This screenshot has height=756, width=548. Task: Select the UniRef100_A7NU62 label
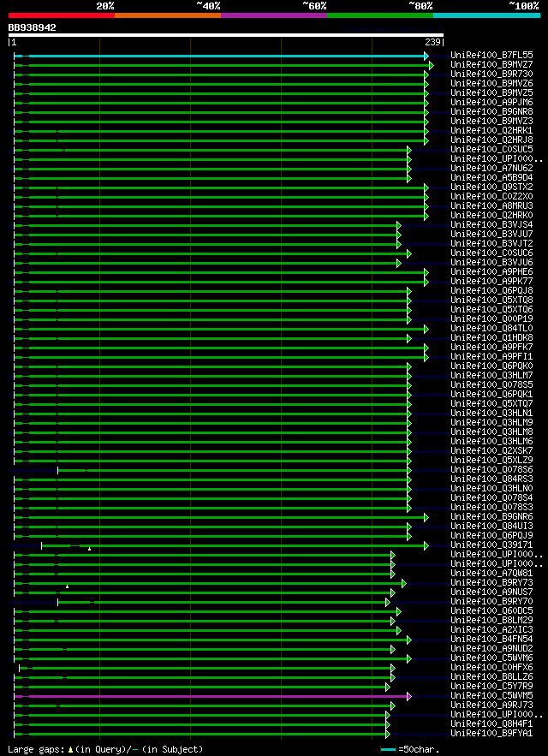(x=491, y=168)
